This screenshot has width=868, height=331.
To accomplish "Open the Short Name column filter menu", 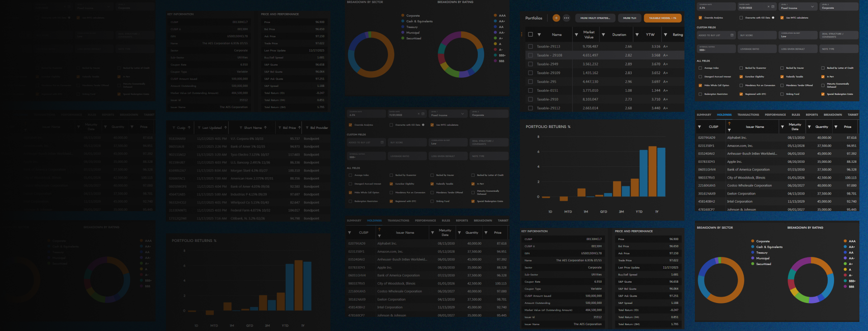I will tap(241, 128).
